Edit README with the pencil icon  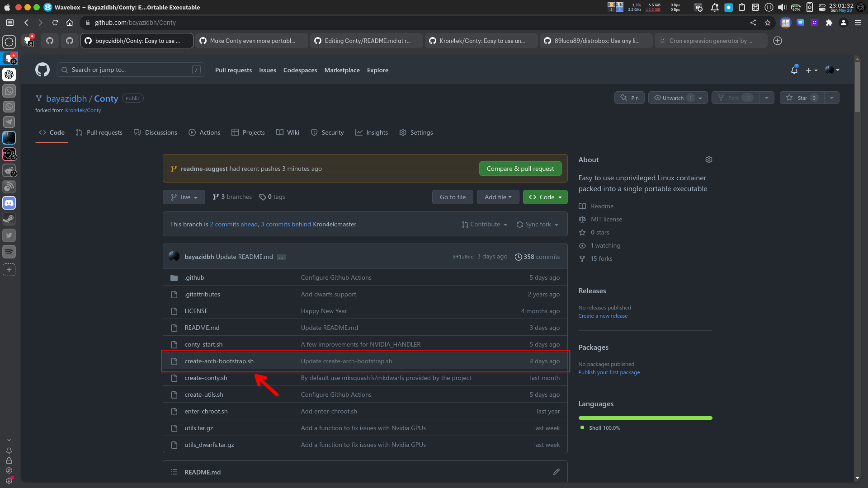(557, 472)
